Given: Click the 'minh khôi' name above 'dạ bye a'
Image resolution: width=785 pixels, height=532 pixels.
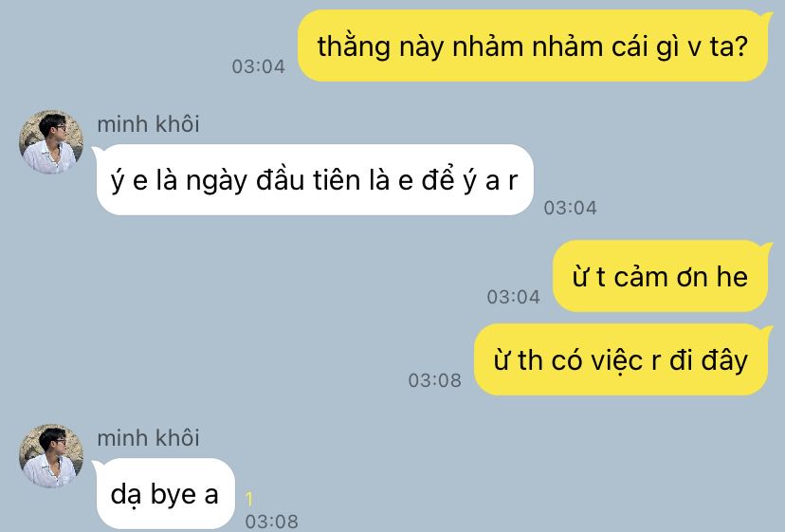Looking at the screenshot, I should 148,438.
